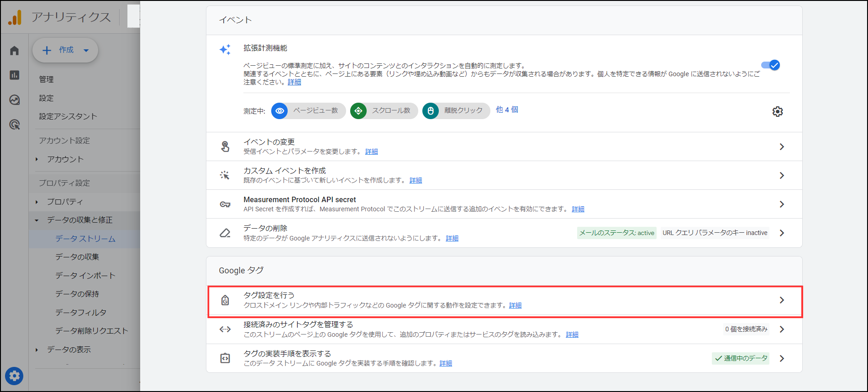The image size is (868, 392).
Task: Expand the アカウント tree item
Action: [x=37, y=159]
